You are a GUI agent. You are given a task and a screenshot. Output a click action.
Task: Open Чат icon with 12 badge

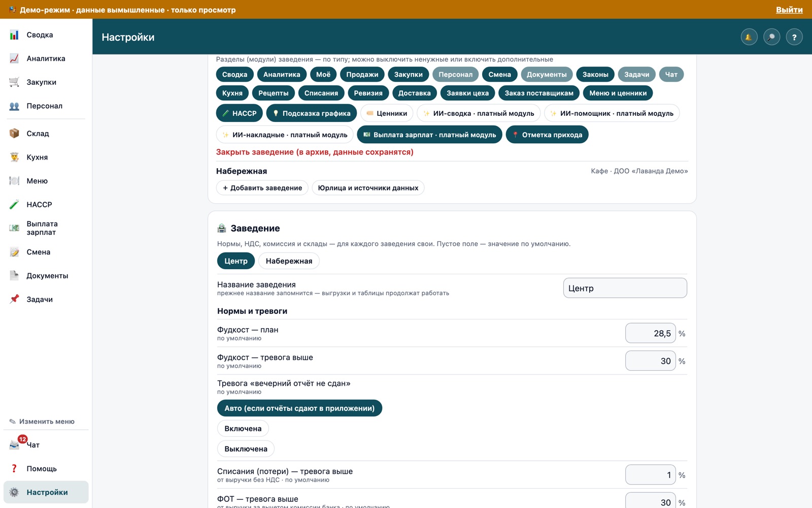[14, 445]
